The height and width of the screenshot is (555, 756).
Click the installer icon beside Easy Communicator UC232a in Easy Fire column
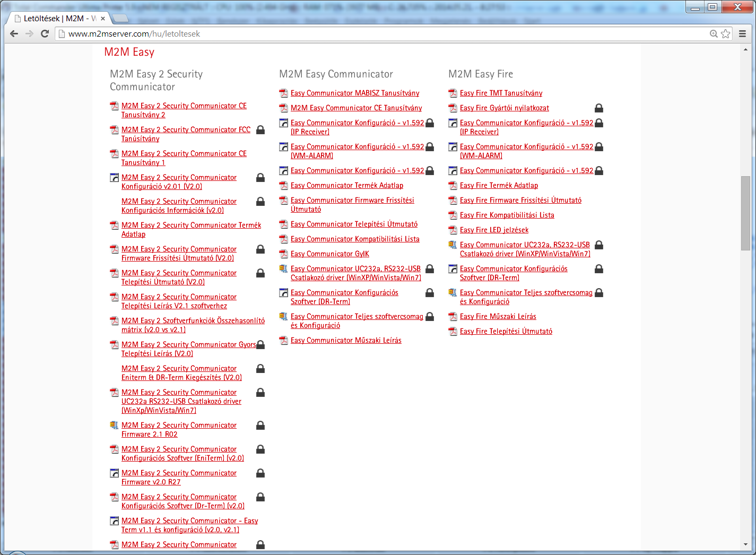(x=453, y=245)
